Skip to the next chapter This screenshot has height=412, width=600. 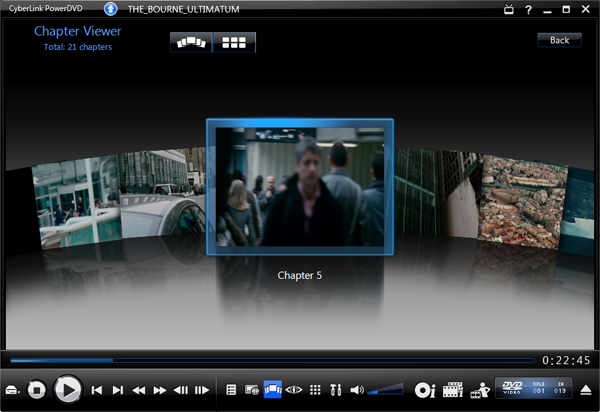tap(118, 390)
